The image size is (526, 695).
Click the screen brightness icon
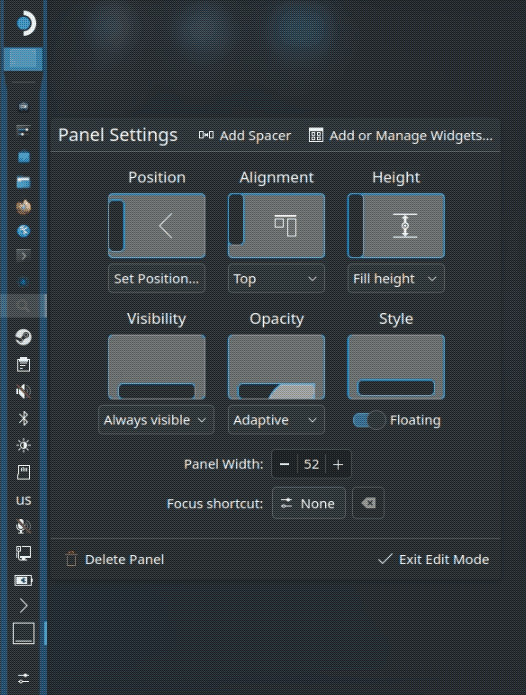(23, 445)
